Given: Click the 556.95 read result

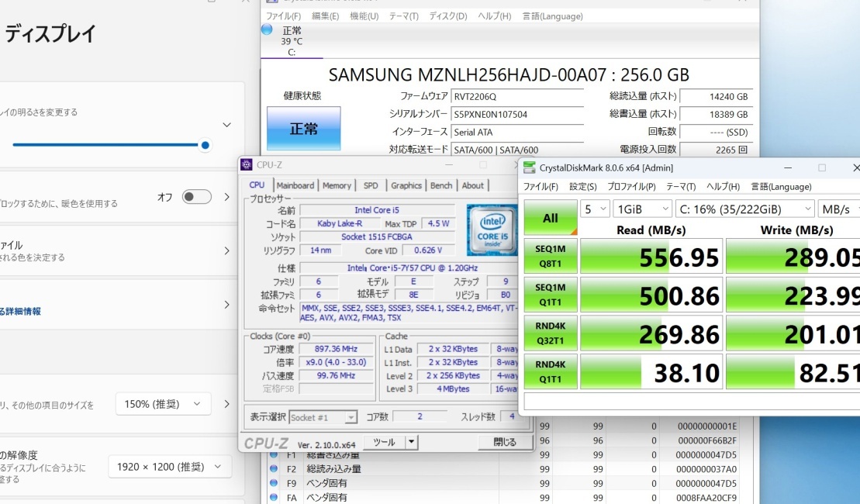Looking at the screenshot, I should point(651,256).
